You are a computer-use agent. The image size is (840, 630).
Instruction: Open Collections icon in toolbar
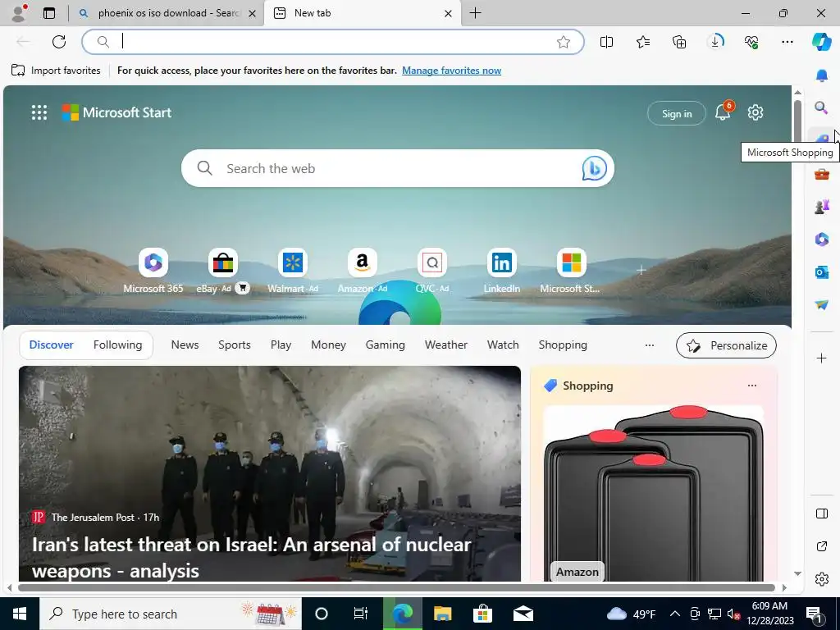tap(679, 42)
